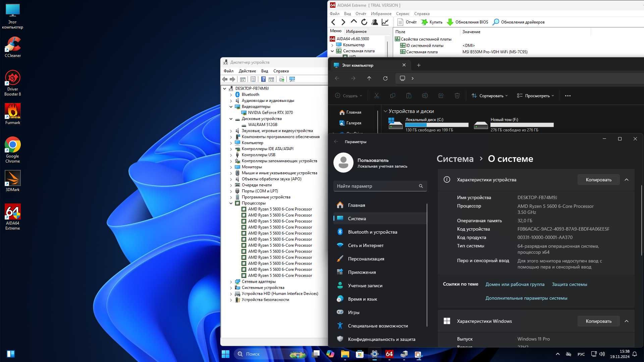Open 'Этот компьютер' desktop icon

pyautogui.click(x=13, y=16)
